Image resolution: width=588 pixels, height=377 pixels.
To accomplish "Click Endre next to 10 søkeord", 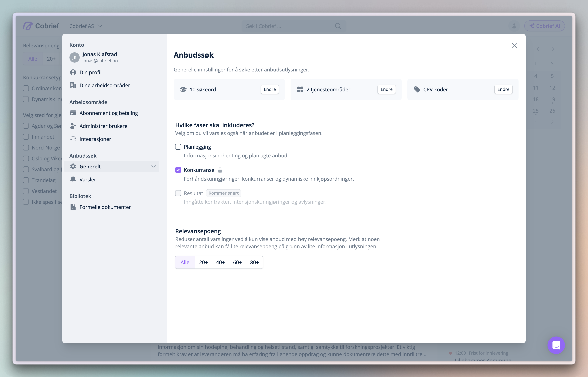I will pyautogui.click(x=269, y=89).
